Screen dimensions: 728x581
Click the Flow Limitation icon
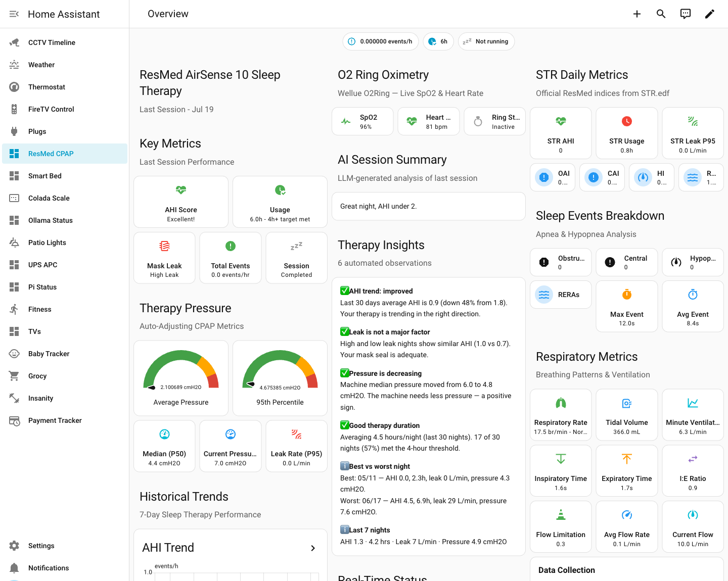(x=561, y=515)
